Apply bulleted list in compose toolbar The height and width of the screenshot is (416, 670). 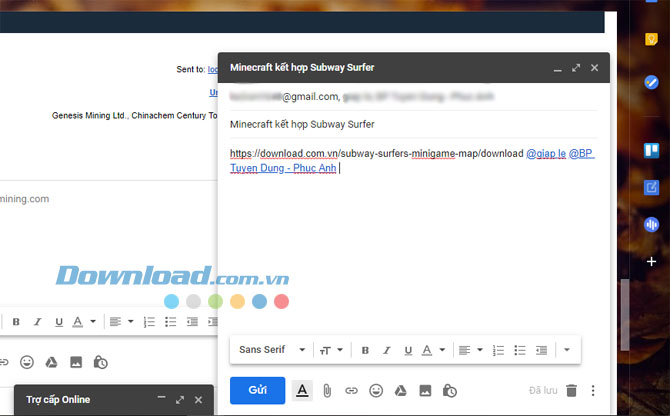coord(520,350)
